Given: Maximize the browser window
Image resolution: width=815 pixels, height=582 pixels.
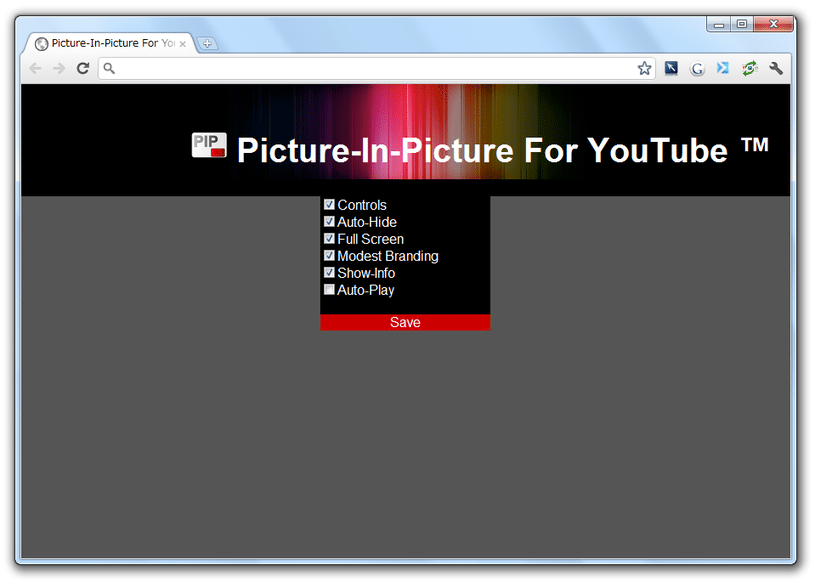Looking at the screenshot, I should pos(742,24).
